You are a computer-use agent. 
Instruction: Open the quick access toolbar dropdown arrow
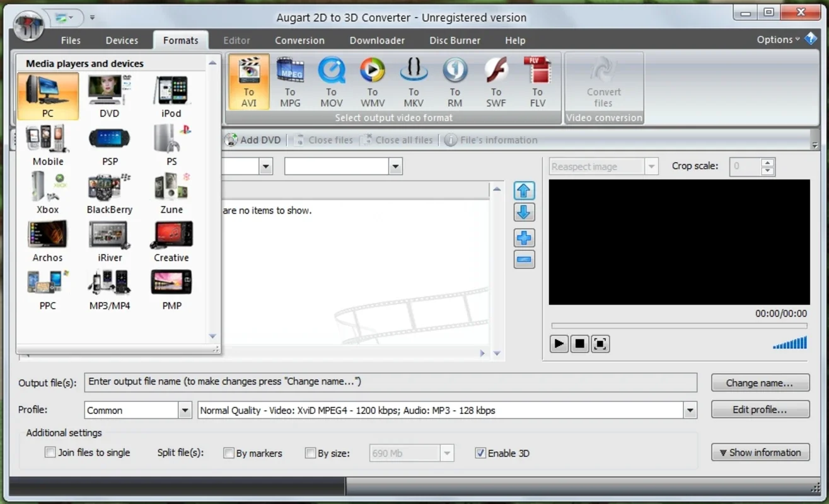[92, 18]
